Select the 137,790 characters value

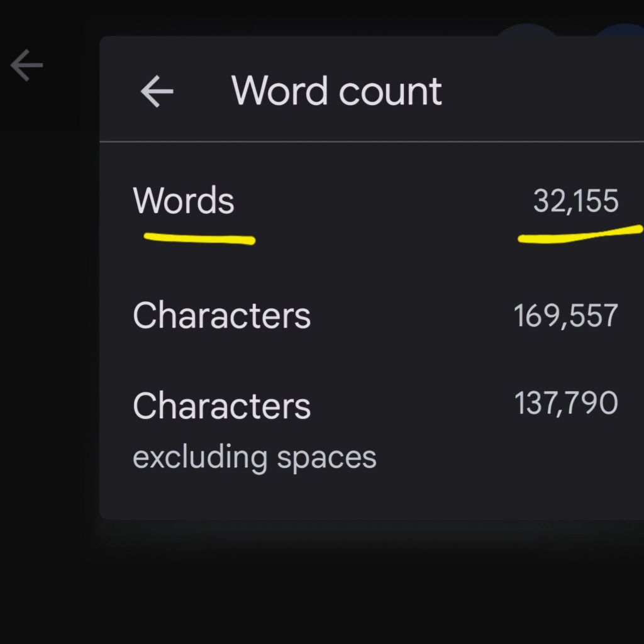(x=566, y=403)
